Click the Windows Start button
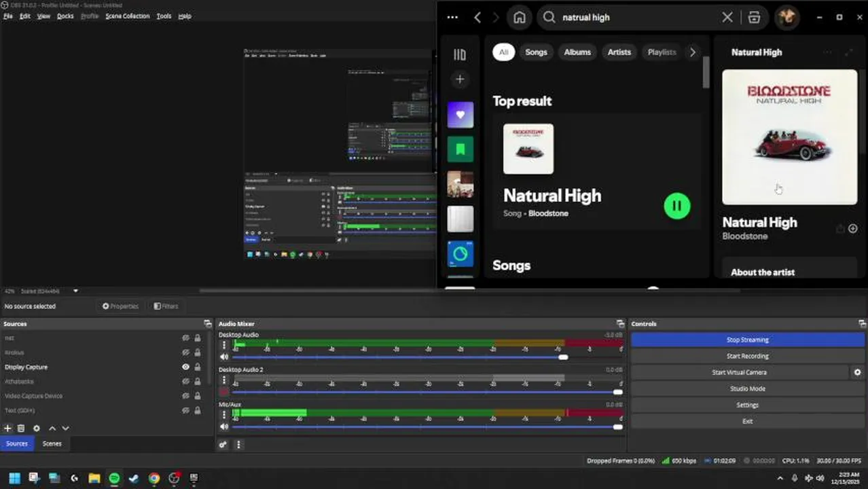This screenshot has height=489, width=868. pyautogui.click(x=14, y=478)
